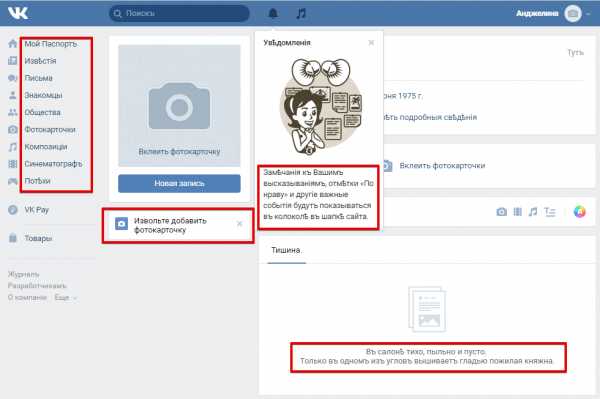The image size is (600, 399).
Task: Click the О компаніи footer link
Action: [27, 297]
